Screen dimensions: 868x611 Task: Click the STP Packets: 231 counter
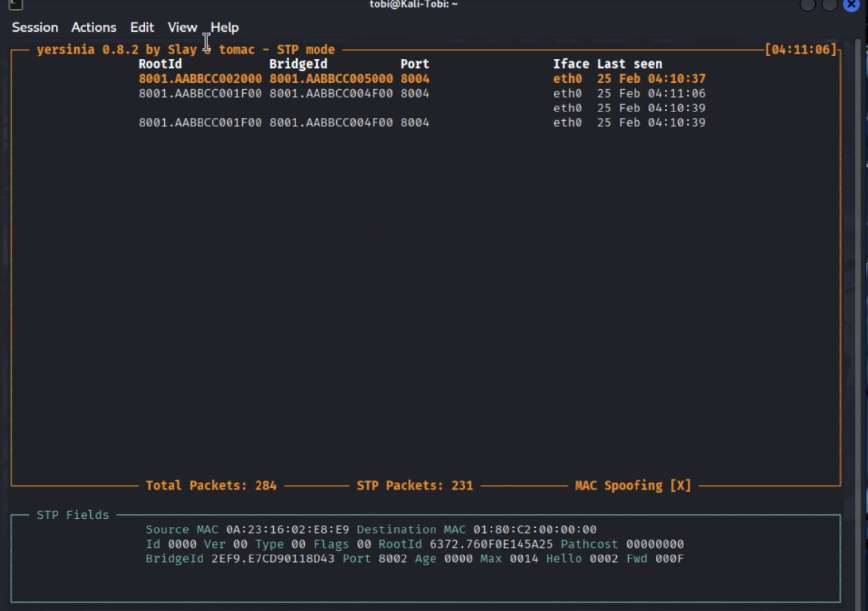coord(414,486)
